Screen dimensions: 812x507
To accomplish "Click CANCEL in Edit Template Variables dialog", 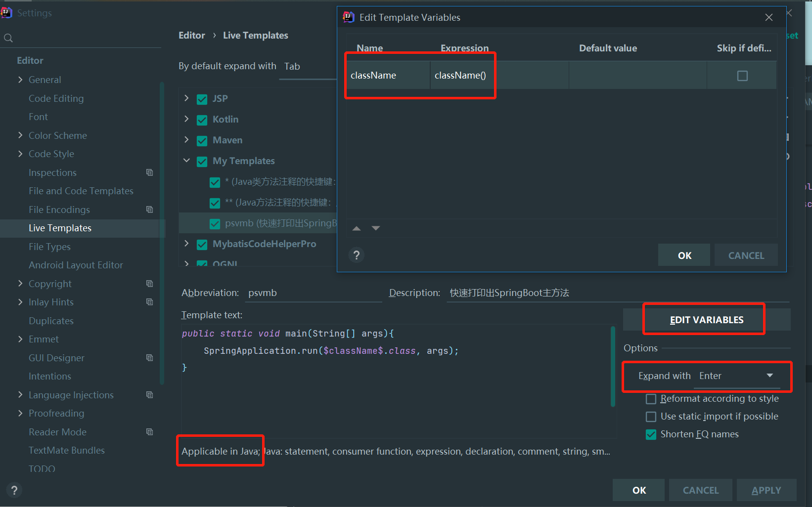I will (746, 255).
